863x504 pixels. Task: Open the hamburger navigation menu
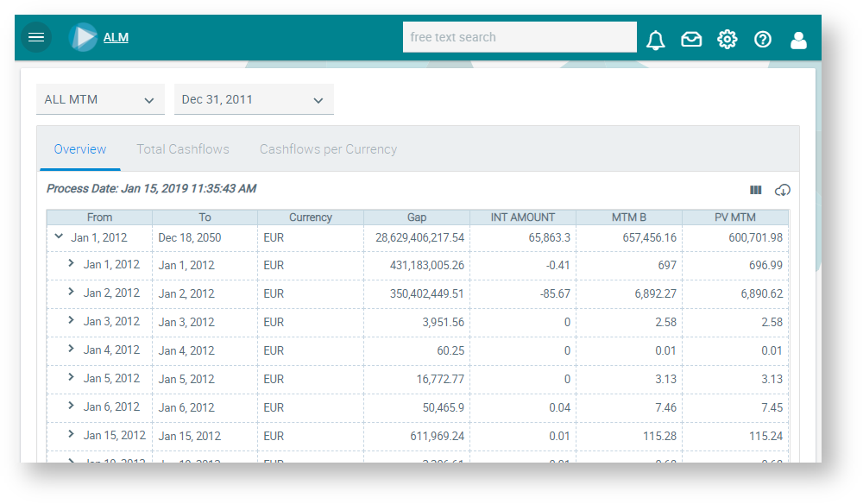pyautogui.click(x=35, y=37)
